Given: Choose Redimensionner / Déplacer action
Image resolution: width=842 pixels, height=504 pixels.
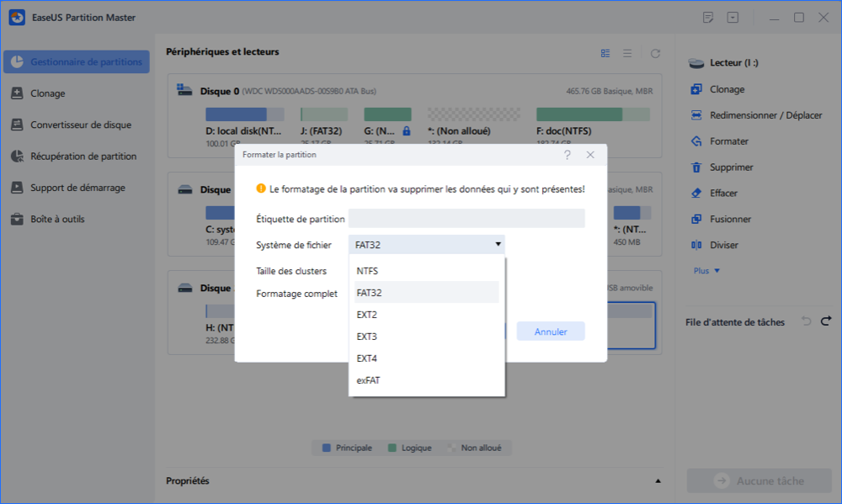Looking at the screenshot, I should pos(756,115).
